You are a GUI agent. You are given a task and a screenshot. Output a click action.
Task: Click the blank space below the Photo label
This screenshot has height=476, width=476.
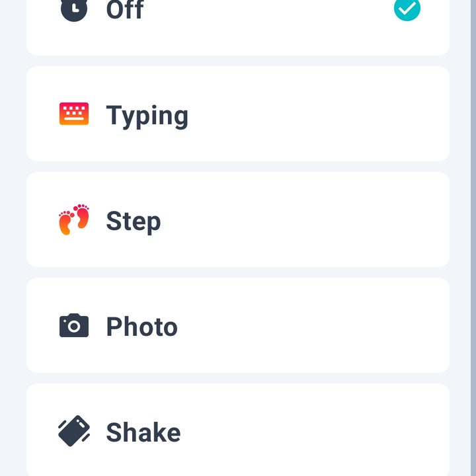click(141, 354)
